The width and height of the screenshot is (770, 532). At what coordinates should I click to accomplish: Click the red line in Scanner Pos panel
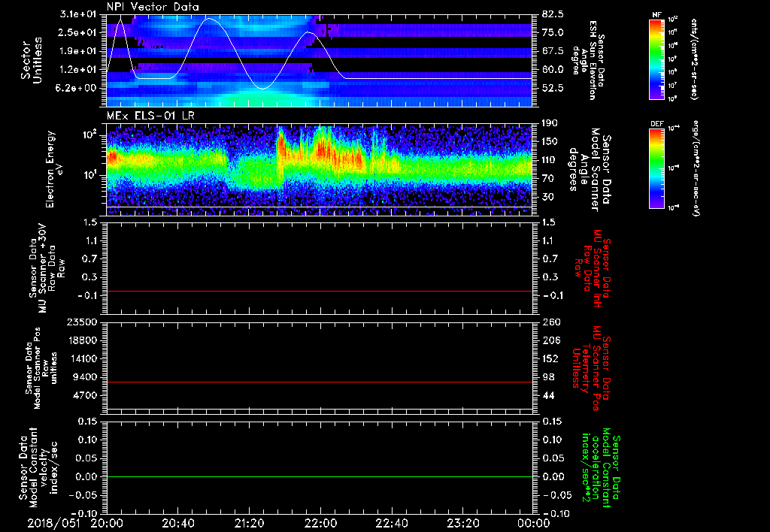320,382
